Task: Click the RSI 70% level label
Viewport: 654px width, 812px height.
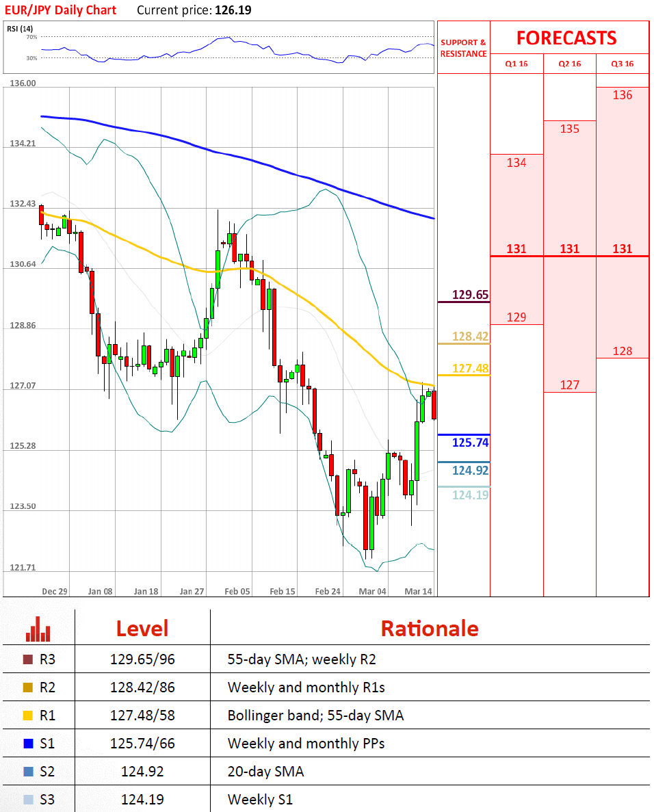Action: click(31, 38)
